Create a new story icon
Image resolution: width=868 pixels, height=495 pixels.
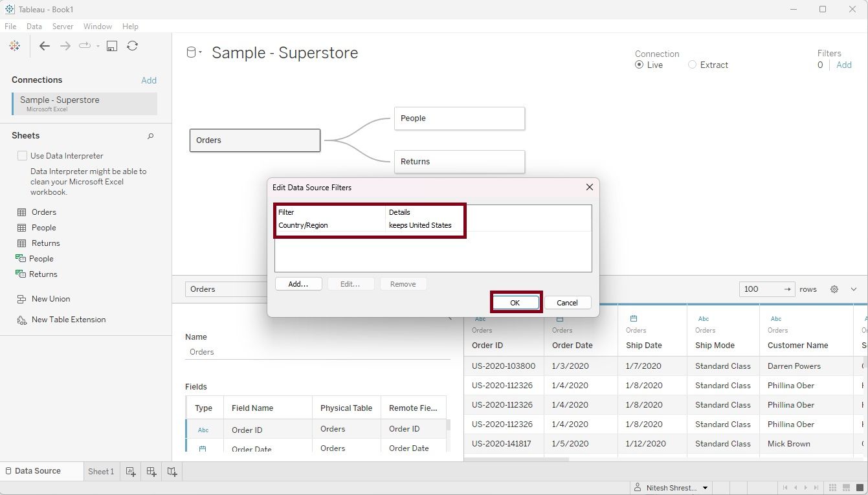(172, 472)
